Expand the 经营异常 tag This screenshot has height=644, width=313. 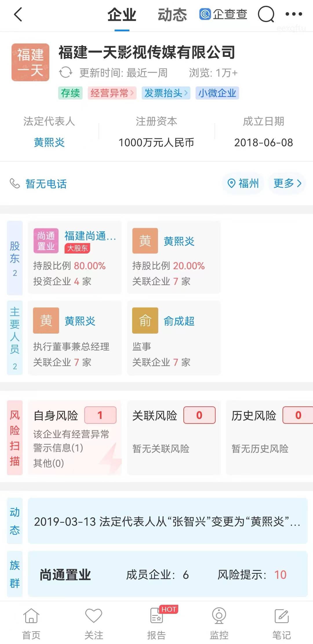(x=112, y=93)
